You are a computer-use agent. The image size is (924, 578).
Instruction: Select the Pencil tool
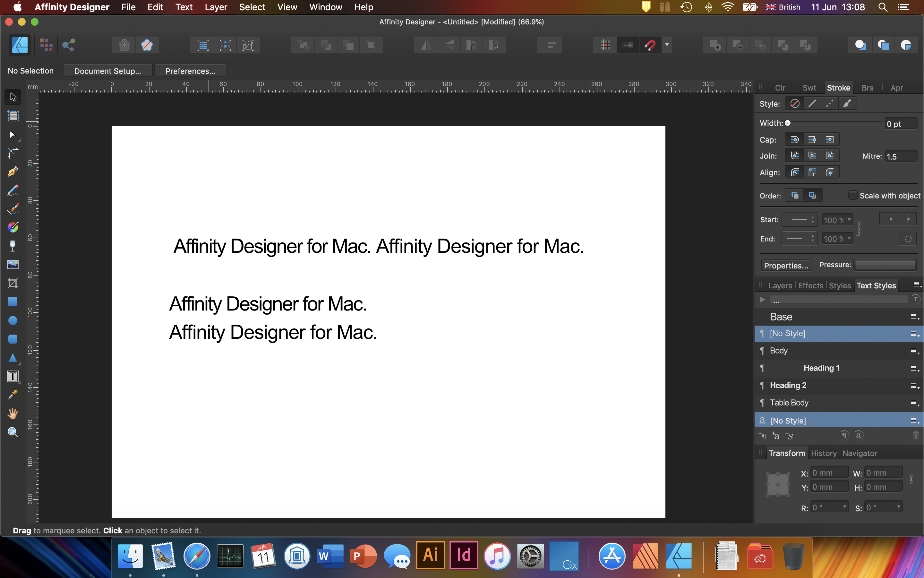[13, 190]
